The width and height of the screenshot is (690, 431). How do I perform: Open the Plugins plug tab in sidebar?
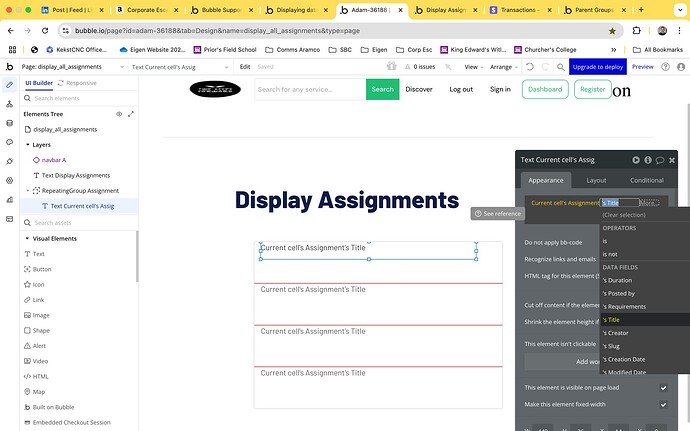[x=9, y=162]
